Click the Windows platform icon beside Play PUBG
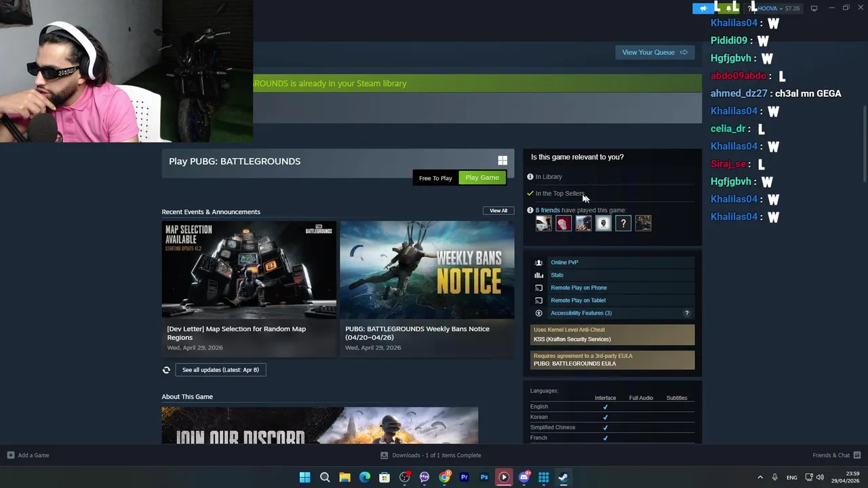The width and height of the screenshot is (868, 488). click(502, 161)
